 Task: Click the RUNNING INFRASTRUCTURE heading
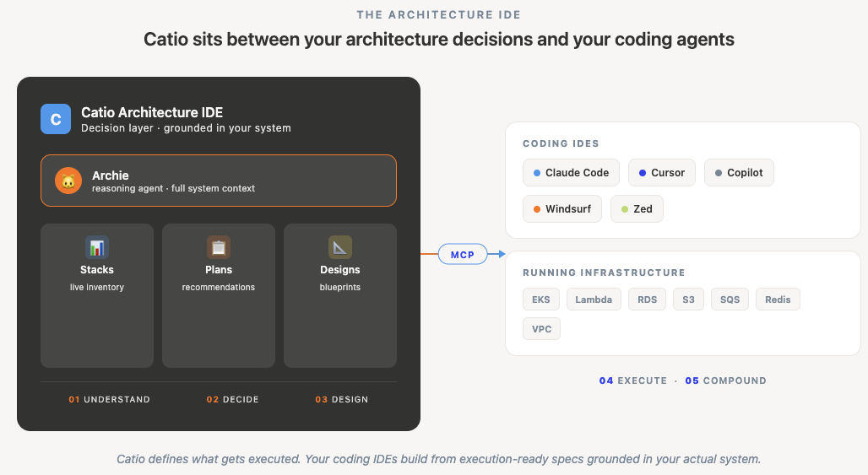(604, 273)
